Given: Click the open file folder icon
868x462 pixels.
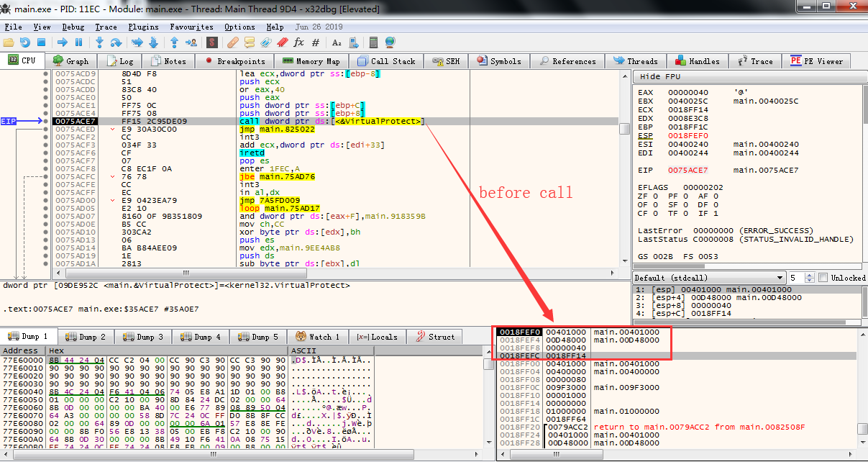Looking at the screenshot, I should pos(9,42).
